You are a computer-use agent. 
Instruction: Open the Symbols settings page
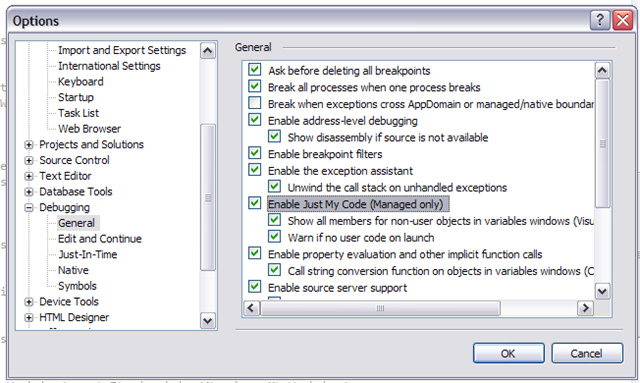77,286
